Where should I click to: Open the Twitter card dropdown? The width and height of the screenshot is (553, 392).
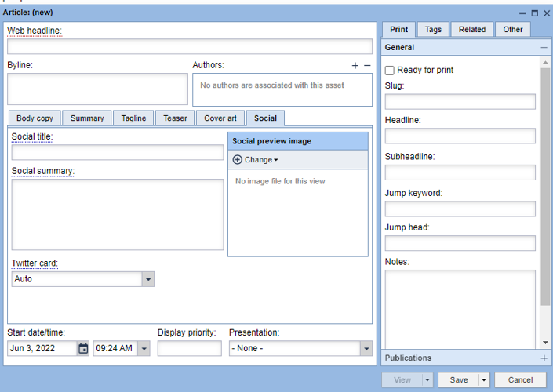[x=147, y=279]
